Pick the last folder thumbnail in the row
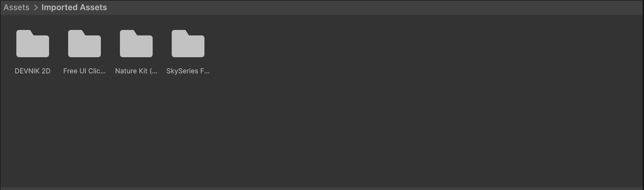Screen dimensions: 644x190 [188, 44]
